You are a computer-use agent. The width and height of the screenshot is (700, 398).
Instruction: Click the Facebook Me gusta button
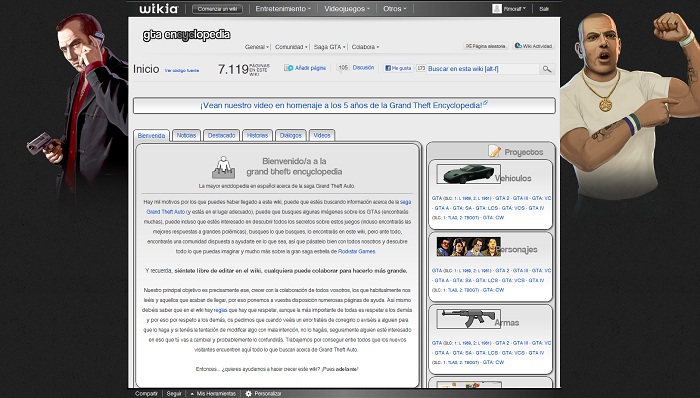[398, 68]
